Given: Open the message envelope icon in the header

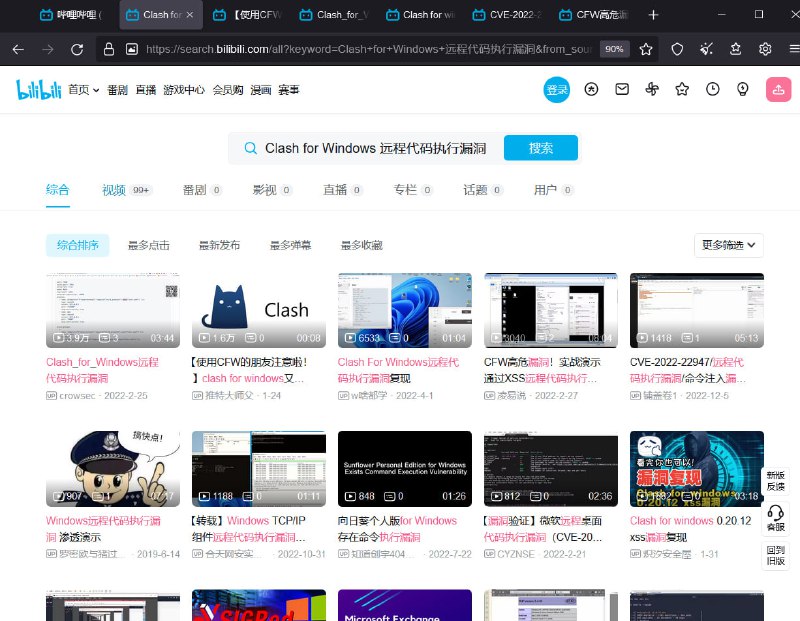Looking at the screenshot, I should pyautogui.click(x=622, y=89).
